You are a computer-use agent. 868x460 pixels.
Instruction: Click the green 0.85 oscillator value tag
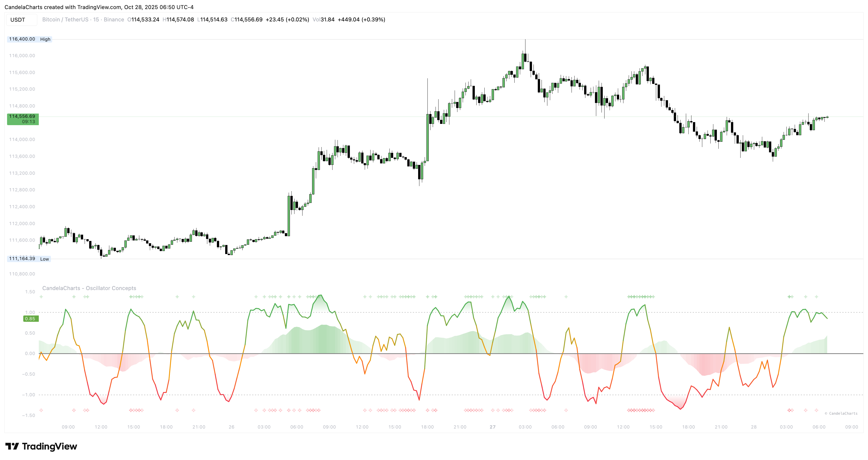(31, 319)
